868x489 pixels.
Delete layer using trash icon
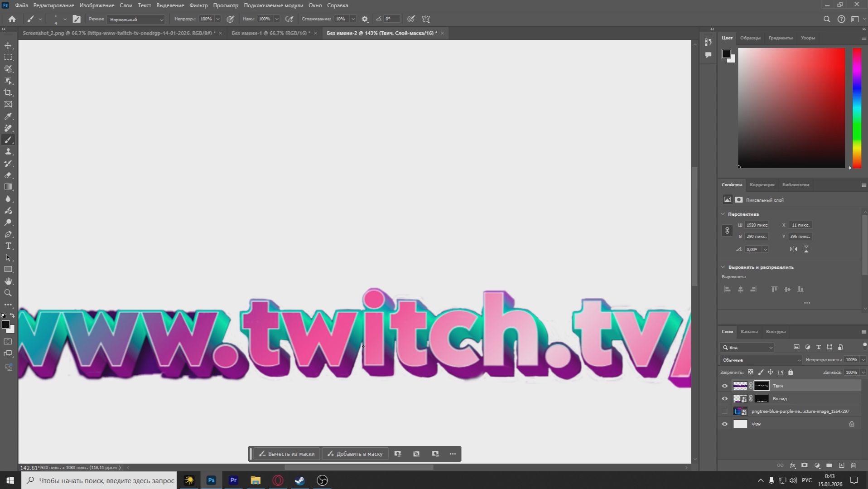[x=854, y=465]
